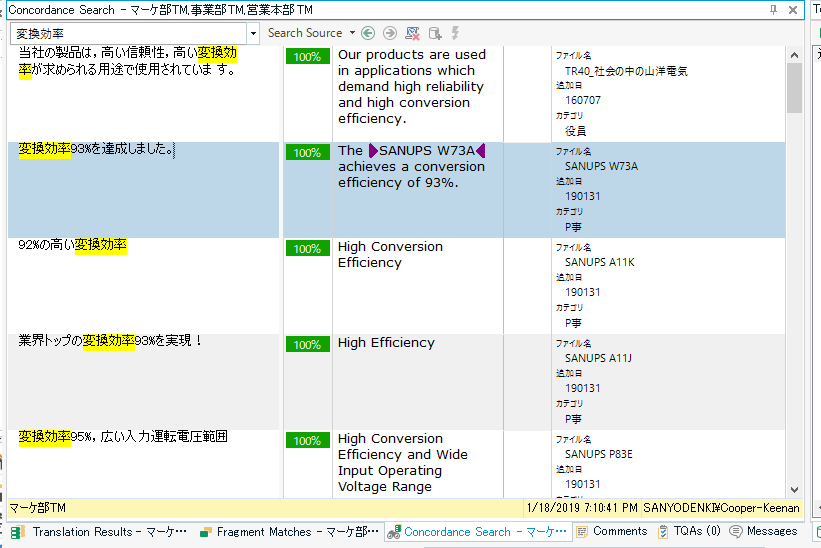Open the Comments tab
Screen dimensions: 821x548
click(x=612, y=531)
